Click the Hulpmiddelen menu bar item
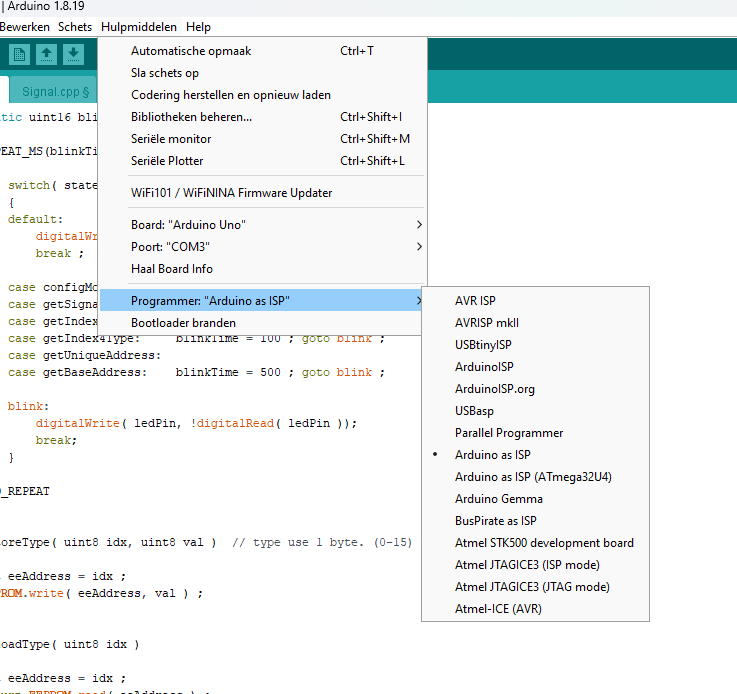This screenshot has width=737, height=694. pyautogui.click(x=139, y=27)
